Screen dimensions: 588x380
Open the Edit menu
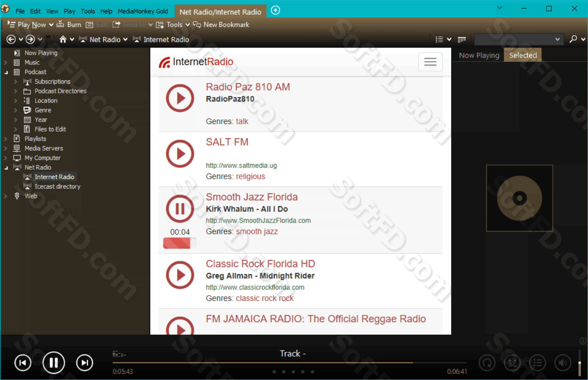coord(35,11)
